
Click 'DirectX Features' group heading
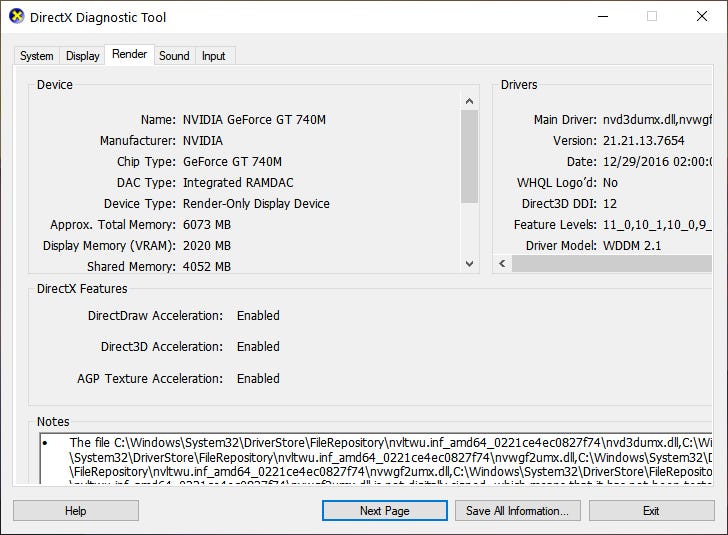tap(82, 288)
